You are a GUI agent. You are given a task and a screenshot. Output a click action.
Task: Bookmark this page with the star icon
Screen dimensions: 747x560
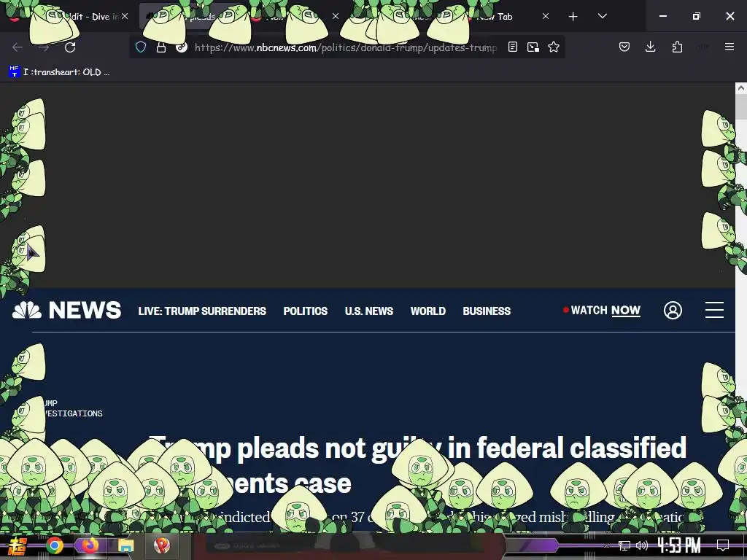click(x=554, y=47)
